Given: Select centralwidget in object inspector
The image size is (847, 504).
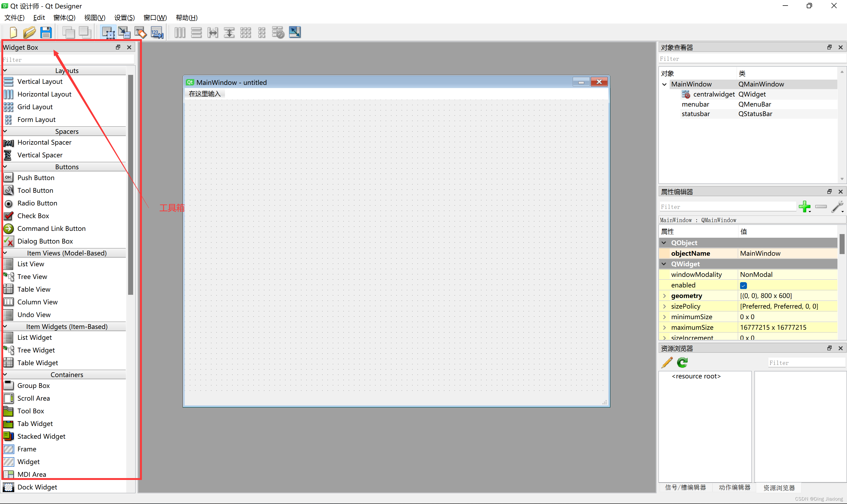Looking at the screenshot, I should 713,94.
